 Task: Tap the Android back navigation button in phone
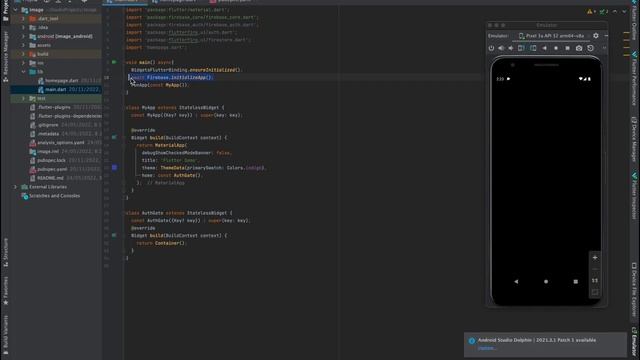516,281
